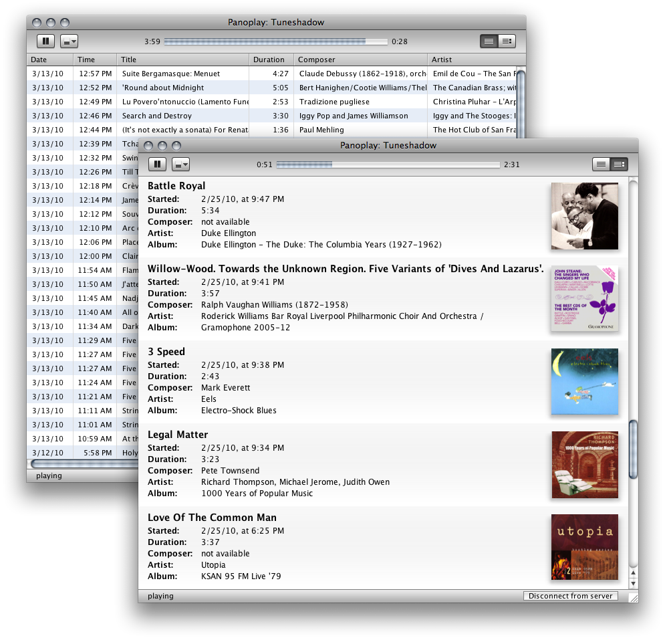Screen dimensions: 665x644
Task: Click the Title column header
Action: 182,60
